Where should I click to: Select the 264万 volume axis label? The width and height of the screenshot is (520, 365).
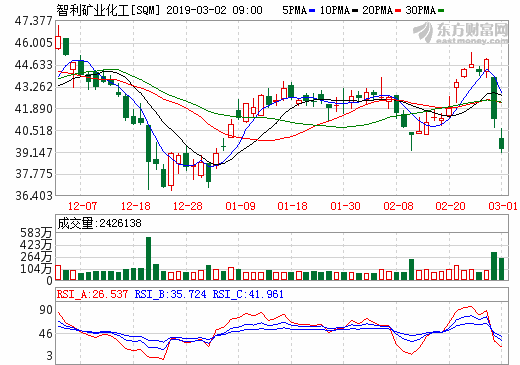click(36, 257)
